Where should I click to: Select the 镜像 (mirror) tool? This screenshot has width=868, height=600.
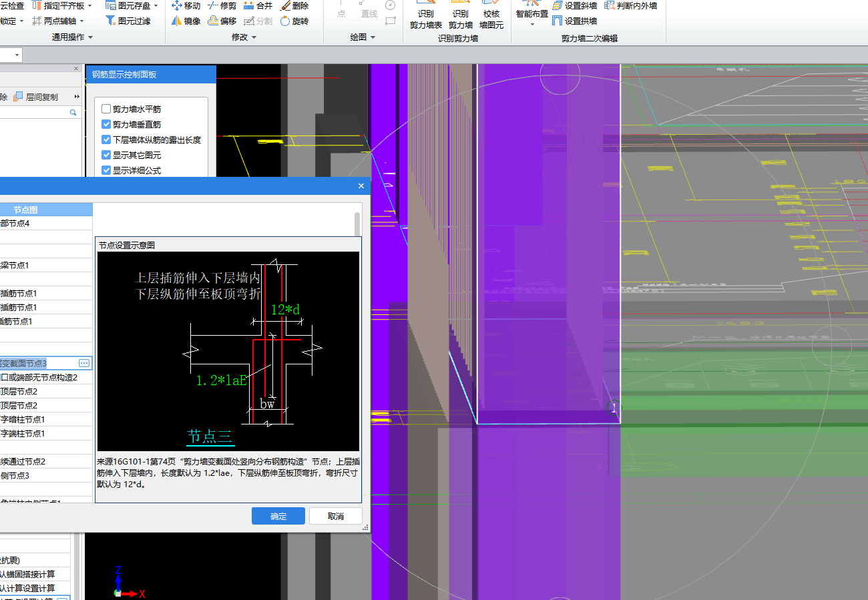pos(186,21)
